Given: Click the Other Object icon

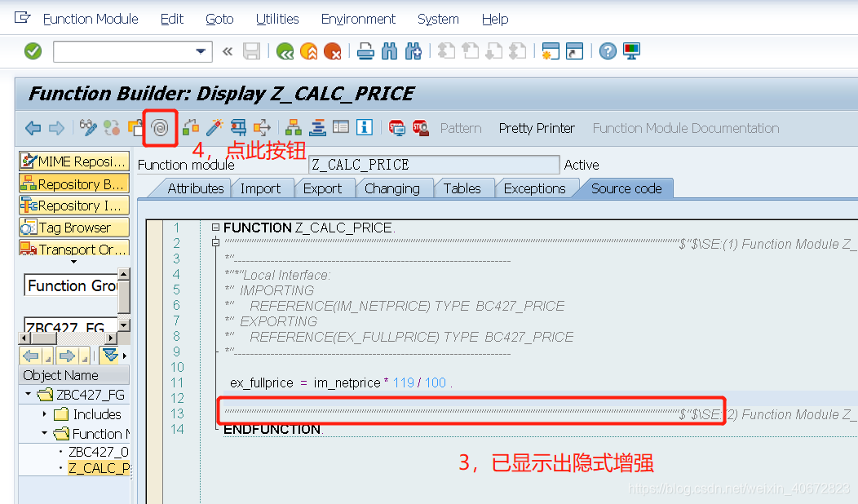Looking at the screenshot, I should (135, 128).
